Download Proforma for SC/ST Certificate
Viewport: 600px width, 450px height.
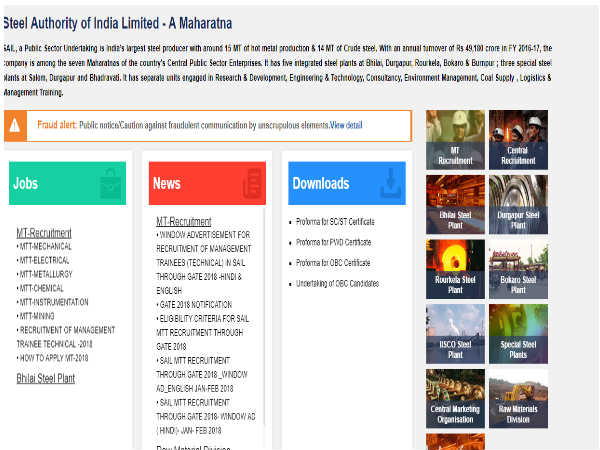pyautogui.click(x=335, y=222)
